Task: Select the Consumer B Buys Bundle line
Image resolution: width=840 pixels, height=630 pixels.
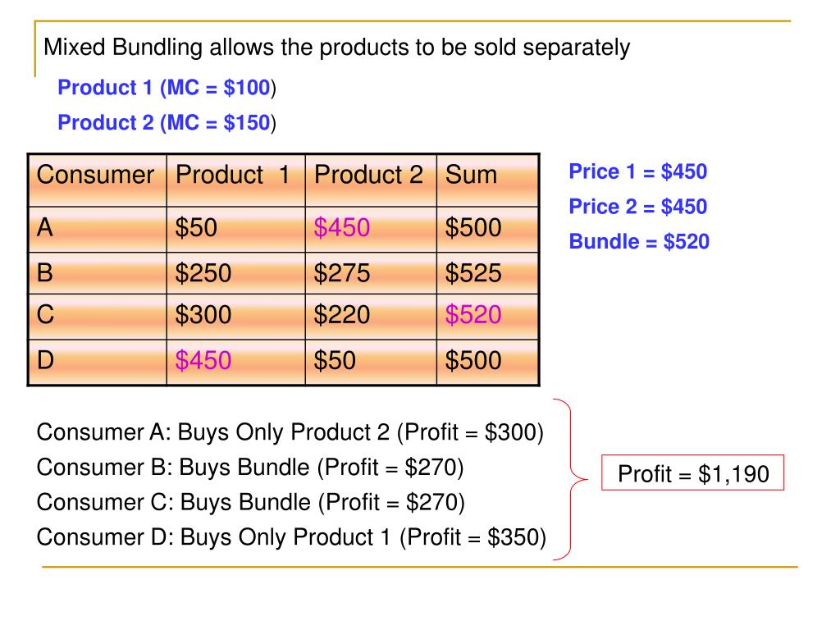Action: coord(249,468)
